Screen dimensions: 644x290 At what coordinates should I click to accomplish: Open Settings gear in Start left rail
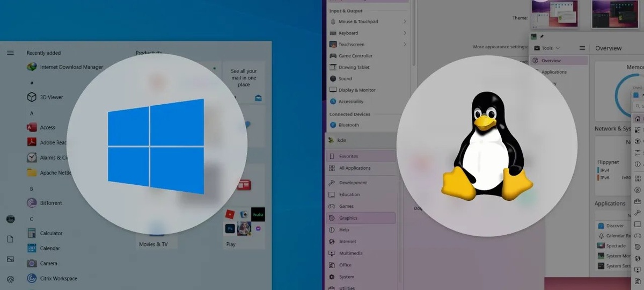click(10, 279)
